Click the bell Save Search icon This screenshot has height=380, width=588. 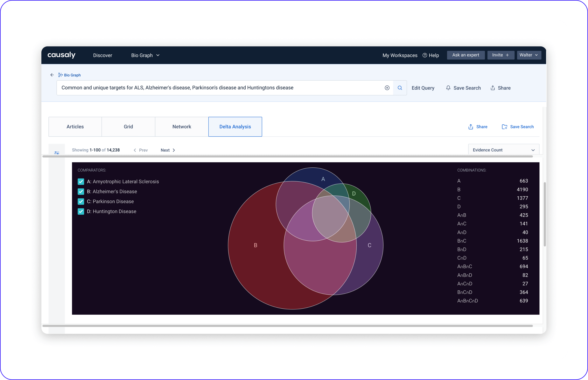click(448, 88)
